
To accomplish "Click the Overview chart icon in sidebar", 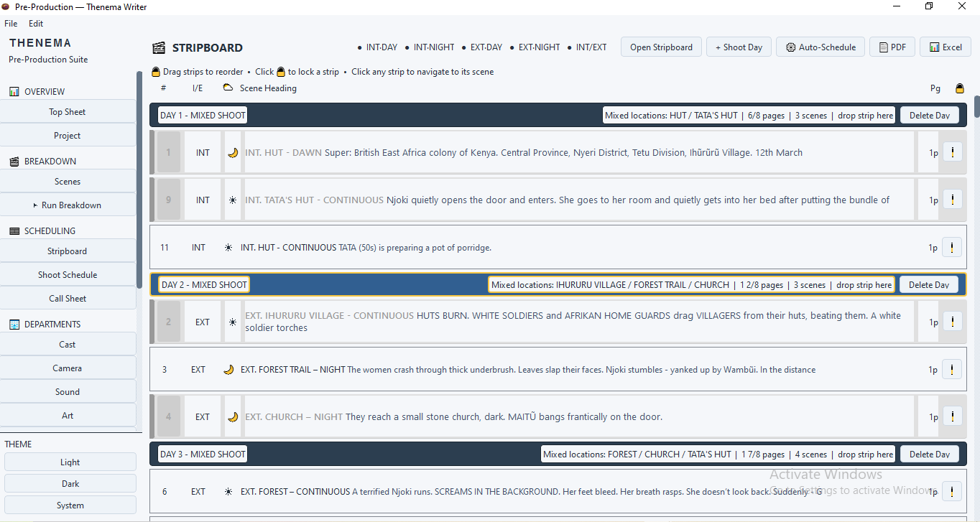I will click(x=14, y=92).
